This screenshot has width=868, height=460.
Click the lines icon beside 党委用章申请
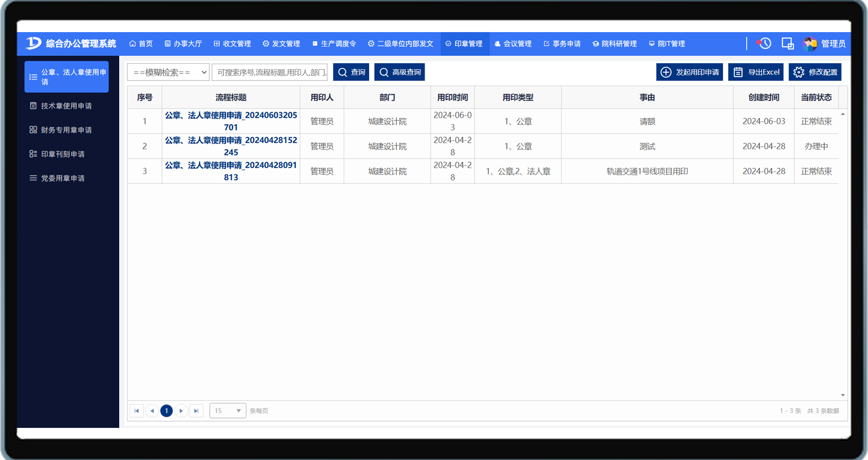click(33, 178)
